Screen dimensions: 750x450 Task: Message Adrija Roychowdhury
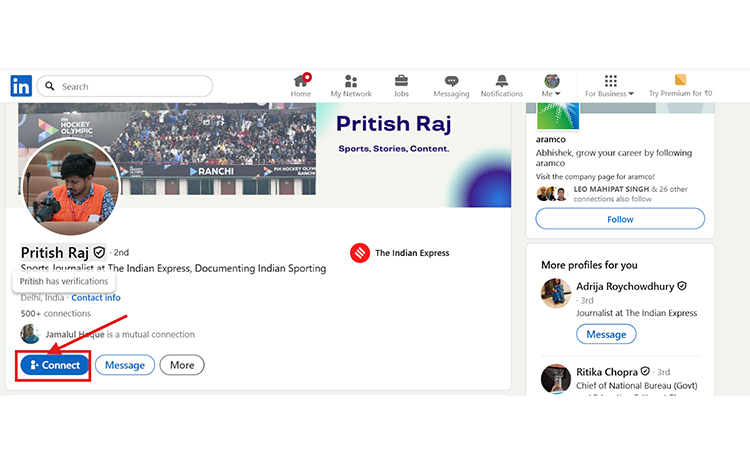(606, 334)
